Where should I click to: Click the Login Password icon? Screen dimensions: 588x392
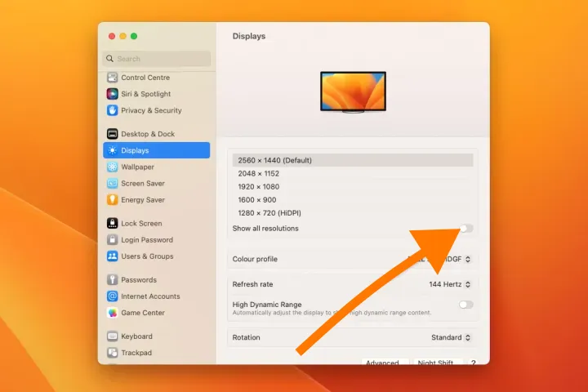pyautogui.click(x=112, y=240)
